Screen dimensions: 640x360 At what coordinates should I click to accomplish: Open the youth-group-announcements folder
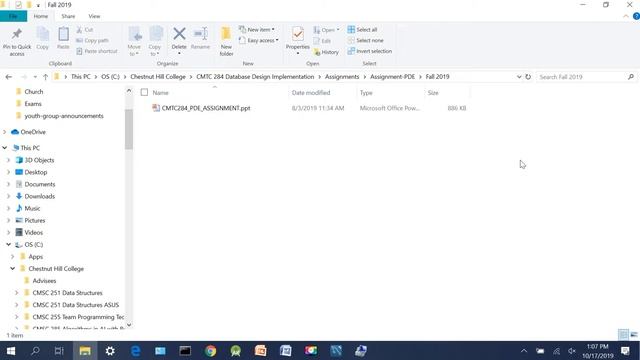click(64, 116)
